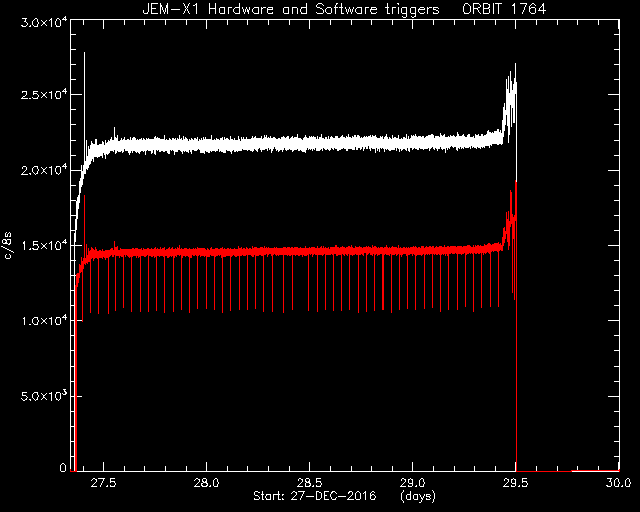Click the 27.5 x-axis tick label
Image resolution: width=640 pixels, height=512 pixels.
pyautogui.click(x=103, y=483)
